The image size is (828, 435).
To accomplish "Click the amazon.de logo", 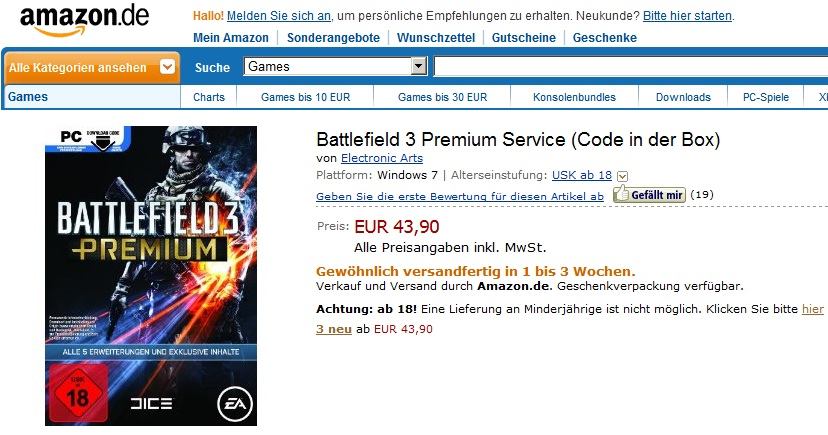I will [84, 20].
